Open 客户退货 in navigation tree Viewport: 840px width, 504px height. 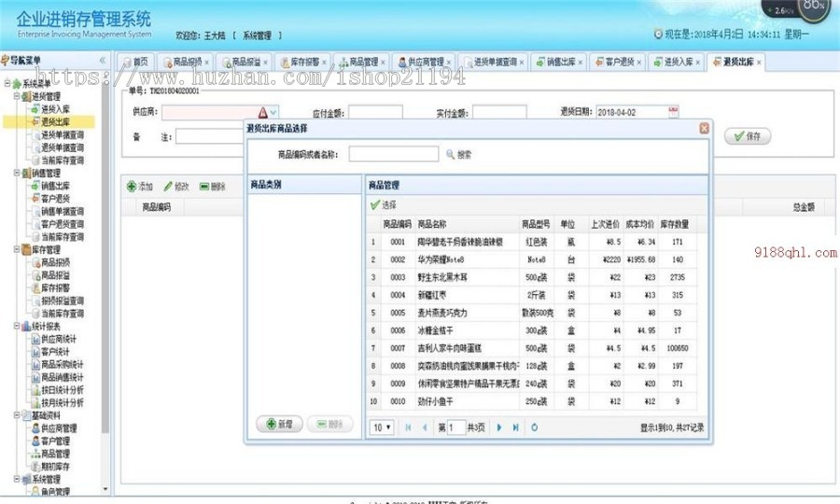point(55,199)
